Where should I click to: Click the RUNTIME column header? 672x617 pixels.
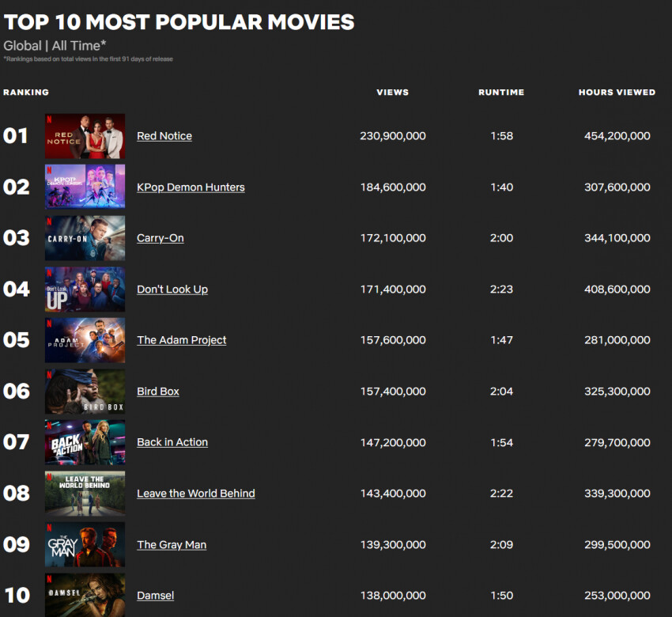click(501, 93)
